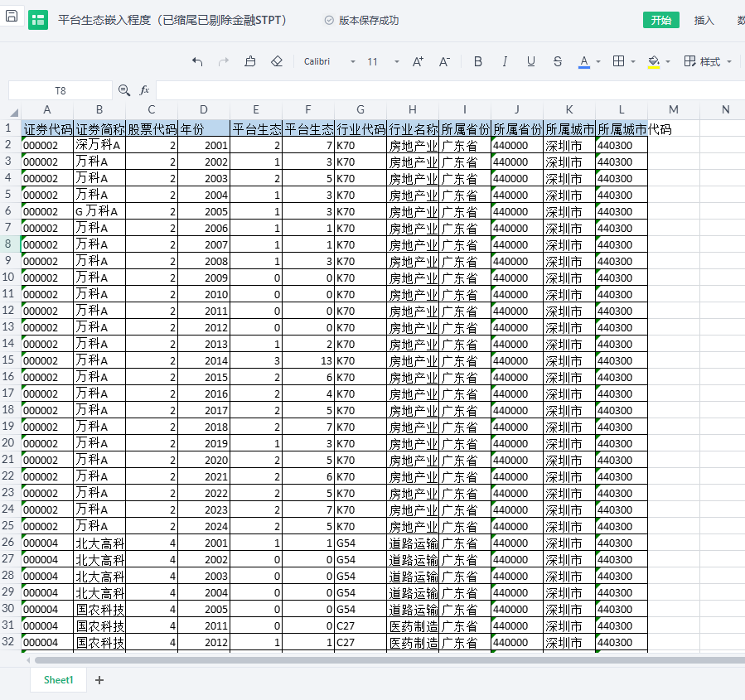745x700 pixels.
Task: Toggle underline formatting
Action: click(x=531, y=61)
